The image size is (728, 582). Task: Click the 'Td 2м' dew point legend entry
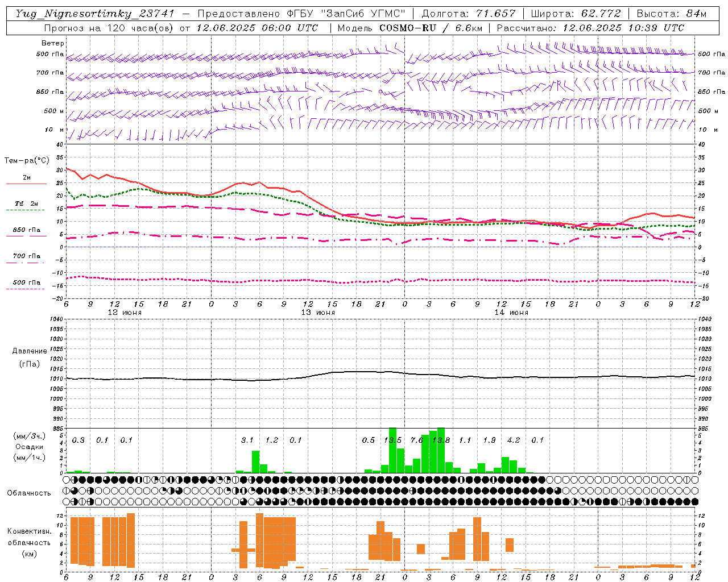pos(27,203)
